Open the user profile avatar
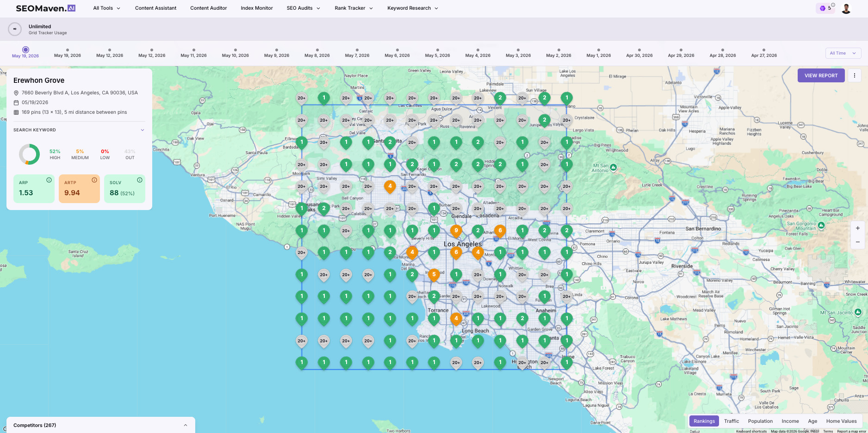 tap(846, 8)
